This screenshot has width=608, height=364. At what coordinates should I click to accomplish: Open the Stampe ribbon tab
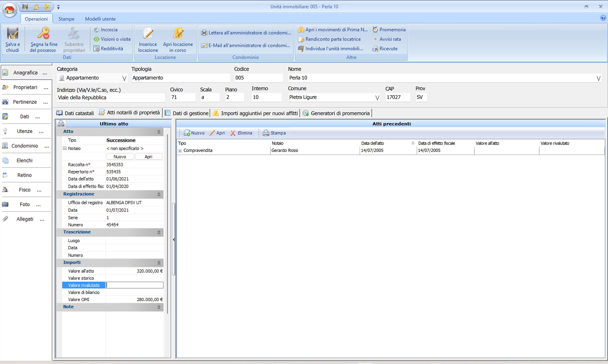(x=66, y=19)
